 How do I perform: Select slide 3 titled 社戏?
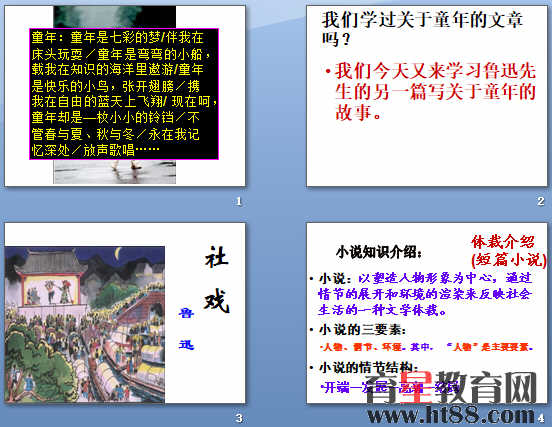coord(125,313)
